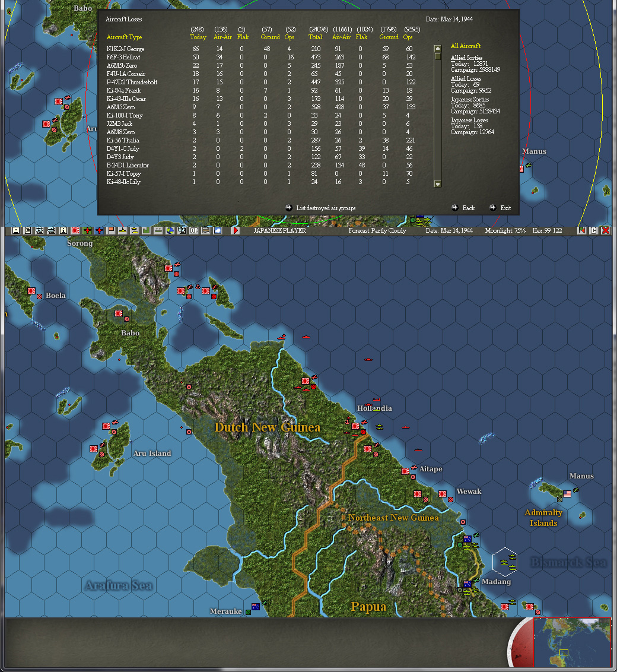
Task: Click the Japanese base icon above Babo label
Action: tap(119, 313)
